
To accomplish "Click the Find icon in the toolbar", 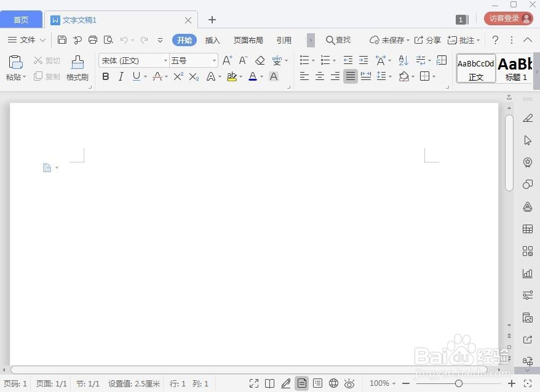I will [x=338, y=39].
